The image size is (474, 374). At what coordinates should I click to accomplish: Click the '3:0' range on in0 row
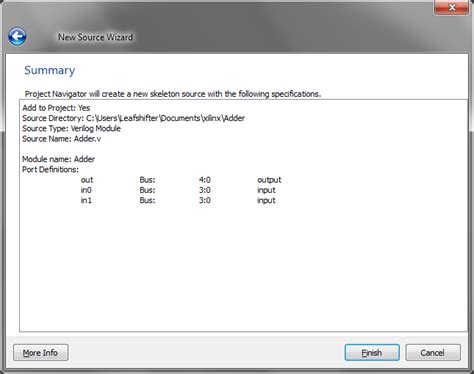pos(205,190)
